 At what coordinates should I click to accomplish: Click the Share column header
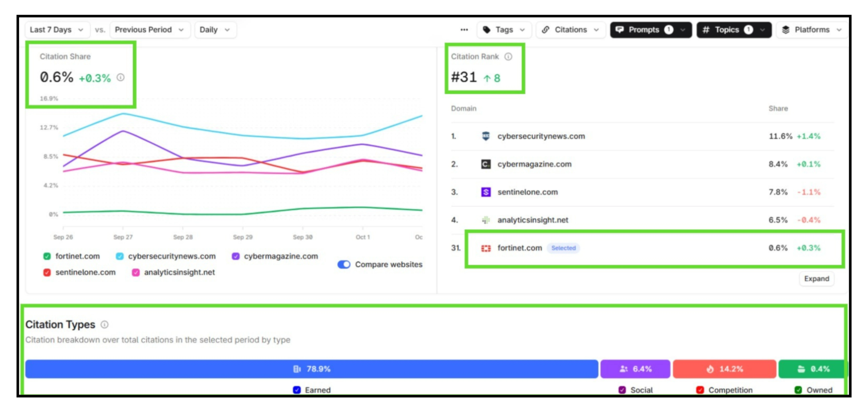[x=778, y=108]
